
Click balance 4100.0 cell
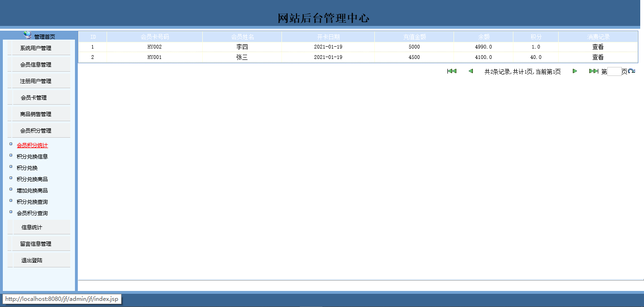click(x=484, y=57)
